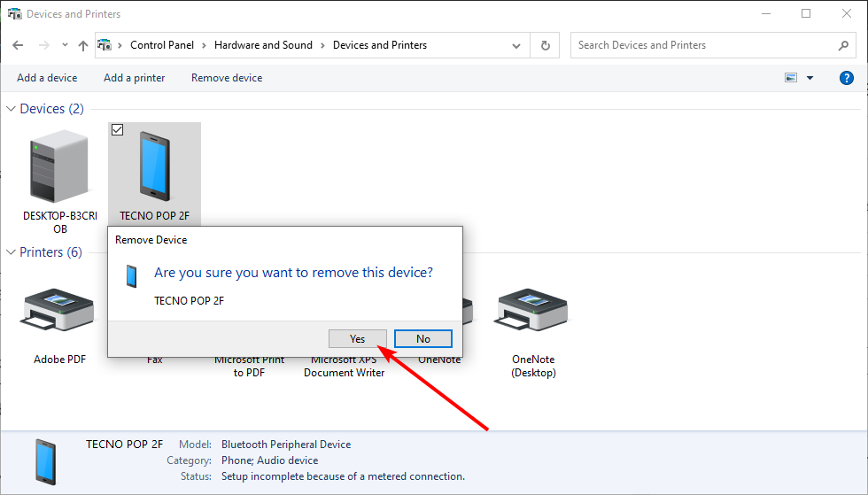Go back with the back arrow
The width and height of the screenshot is (868, 495).
[18, 45]
